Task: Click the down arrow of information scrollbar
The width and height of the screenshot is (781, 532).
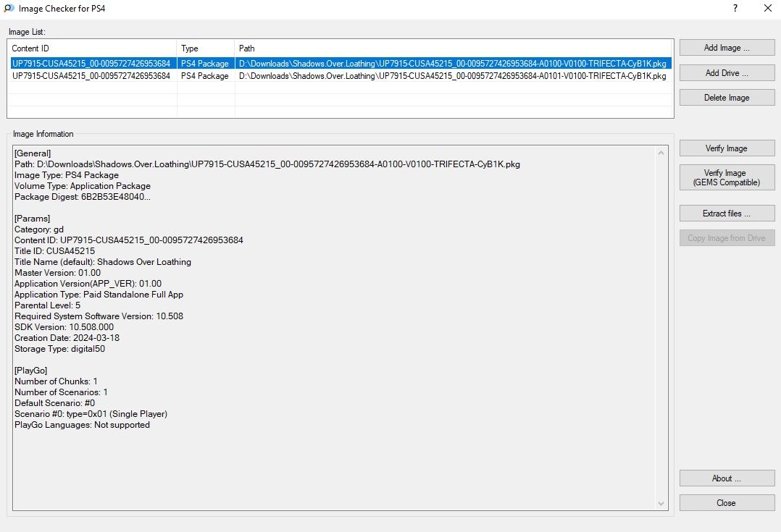Action: coord(661,504)
